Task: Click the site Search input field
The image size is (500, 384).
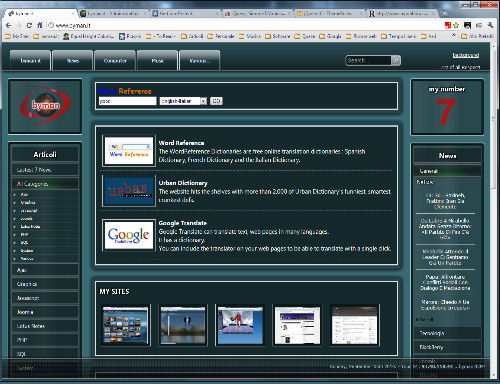Action: pyautogui.click(x=369, y=60)
